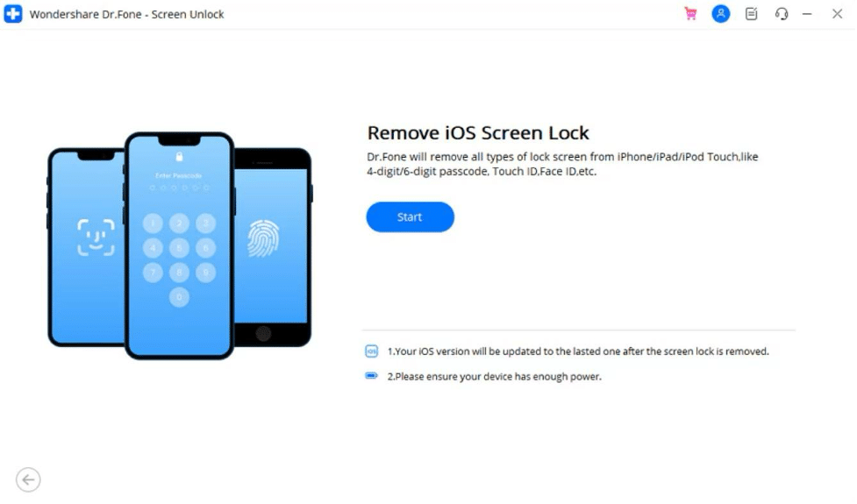Click the Wondershare Dr.Fone window title
Image resolution: width=857 pixels, height=504 pixels.
coord(127,14)
